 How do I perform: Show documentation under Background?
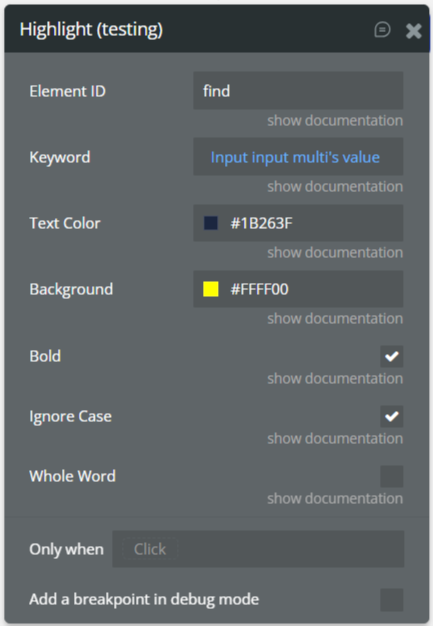[335, 319]
